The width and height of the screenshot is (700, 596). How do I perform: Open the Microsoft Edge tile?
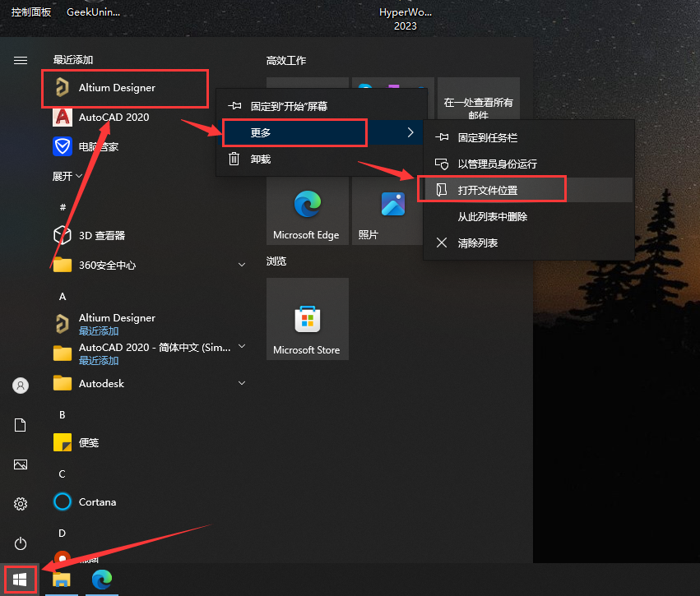tap(307, 211)
